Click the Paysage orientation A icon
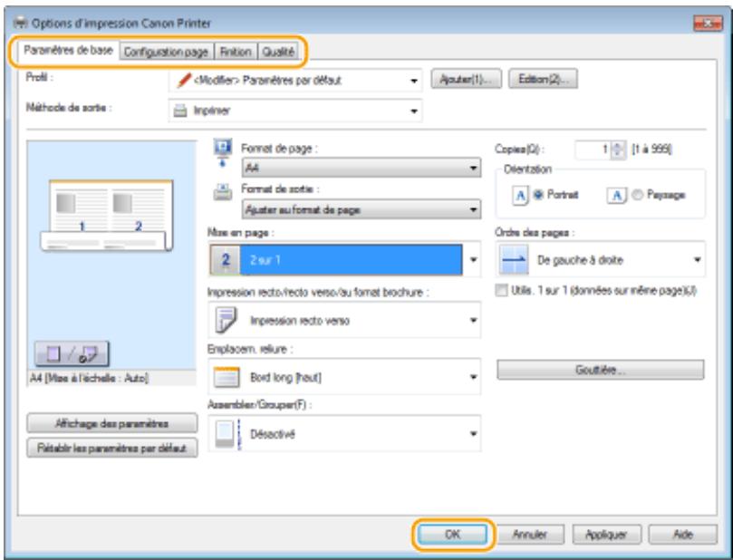Image resolution: width=733 pixels, height=560 pixels. coord(617,196)
